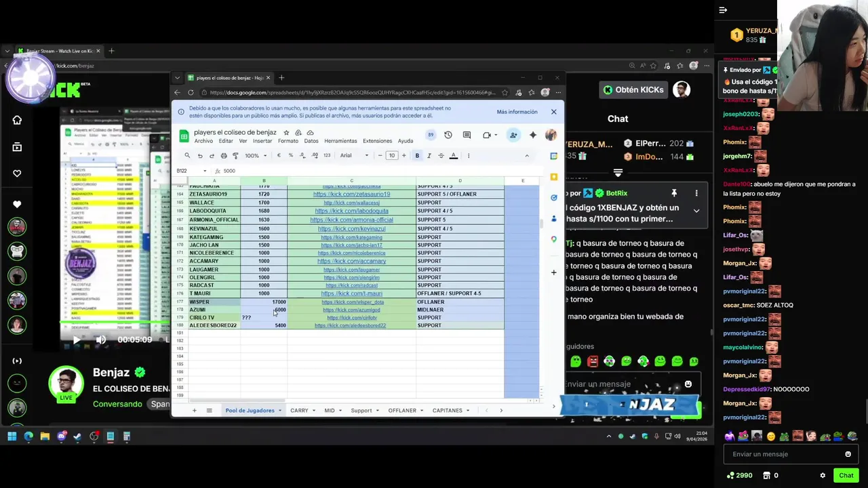Format cell as euro currency
The height and width of the screenshot is (488, 868).
coord(279,156)
